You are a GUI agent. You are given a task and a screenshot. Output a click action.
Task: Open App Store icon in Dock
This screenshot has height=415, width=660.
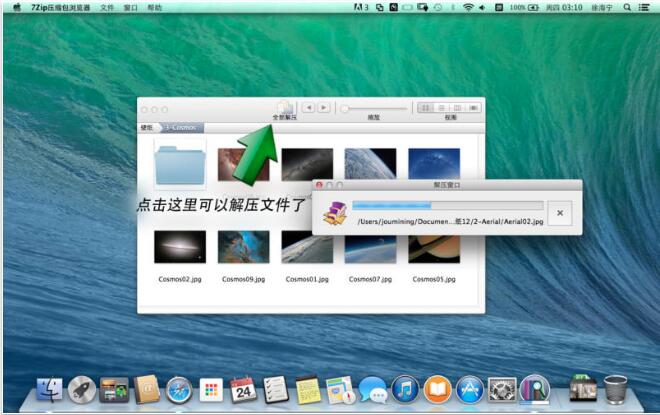470,389
